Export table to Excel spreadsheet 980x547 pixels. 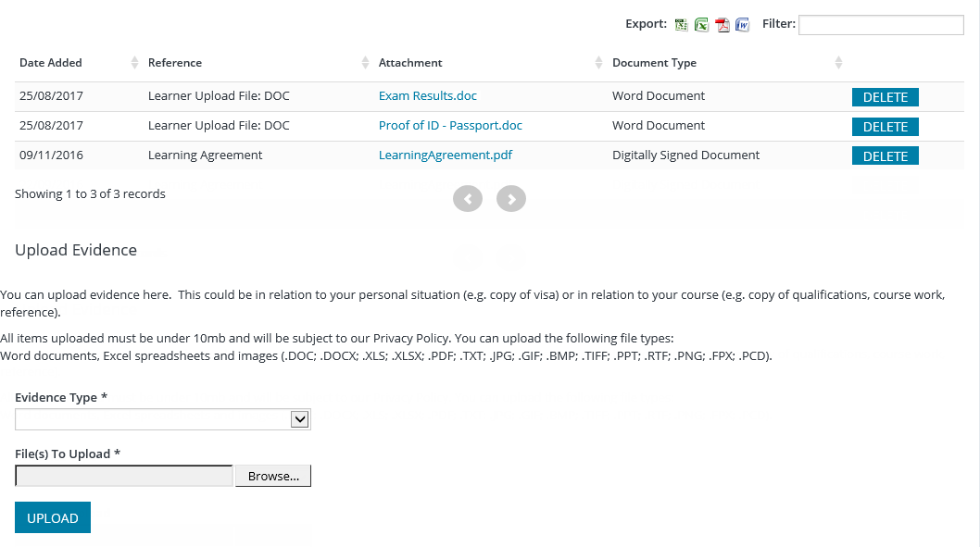[x=702, y=25]
